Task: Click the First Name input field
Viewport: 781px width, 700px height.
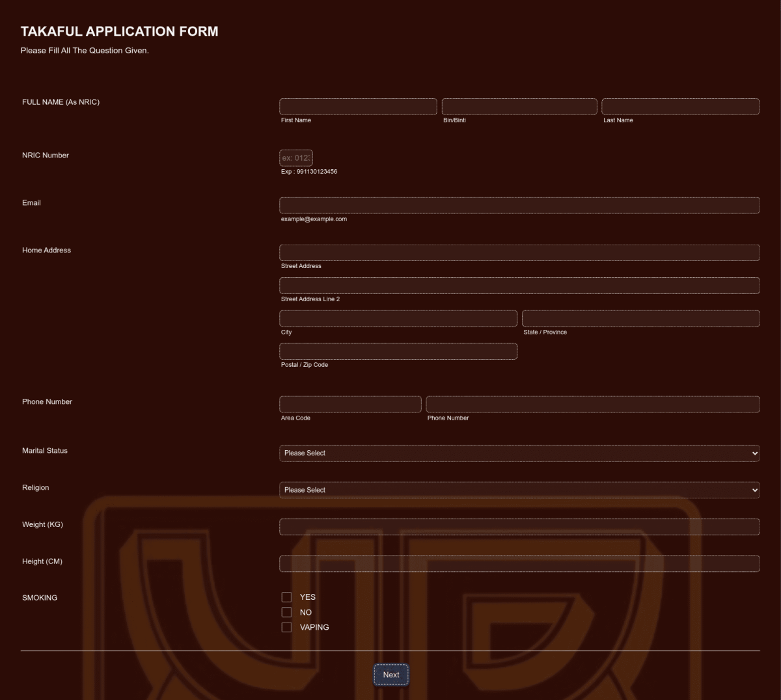Action: point(358,106)
